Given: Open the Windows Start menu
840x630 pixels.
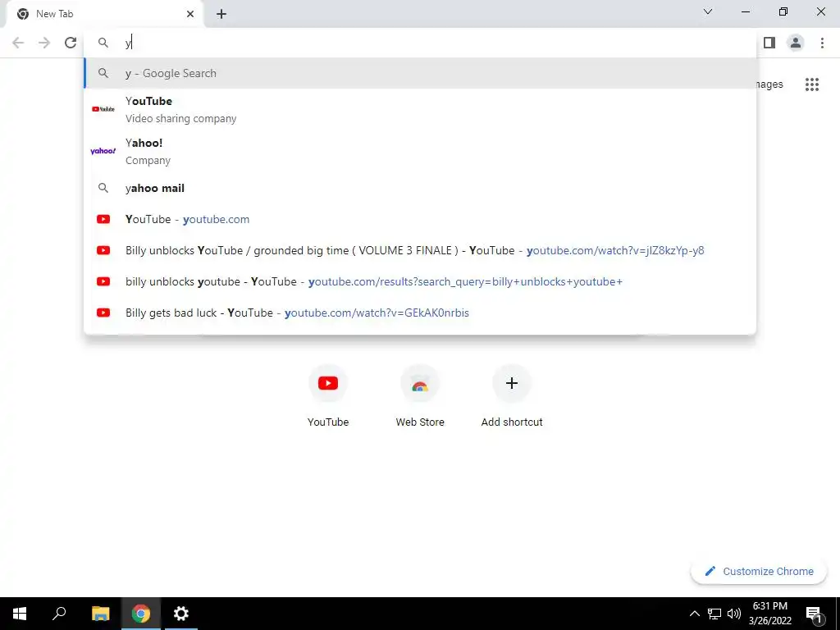Looking at the screenshot, I should (20, 614).
